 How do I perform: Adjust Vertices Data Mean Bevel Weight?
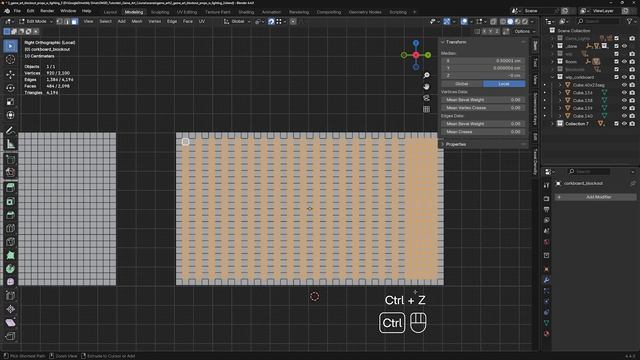coord(483,100)
